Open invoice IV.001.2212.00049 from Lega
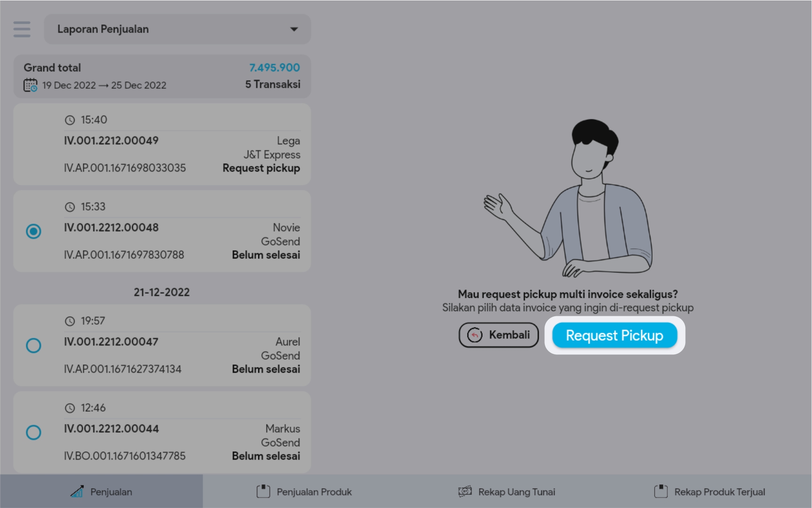 click(162, 144)
